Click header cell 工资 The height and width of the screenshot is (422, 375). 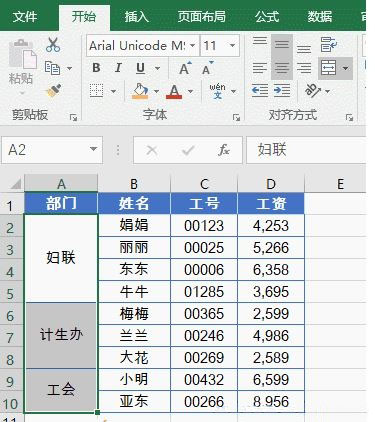271,203
